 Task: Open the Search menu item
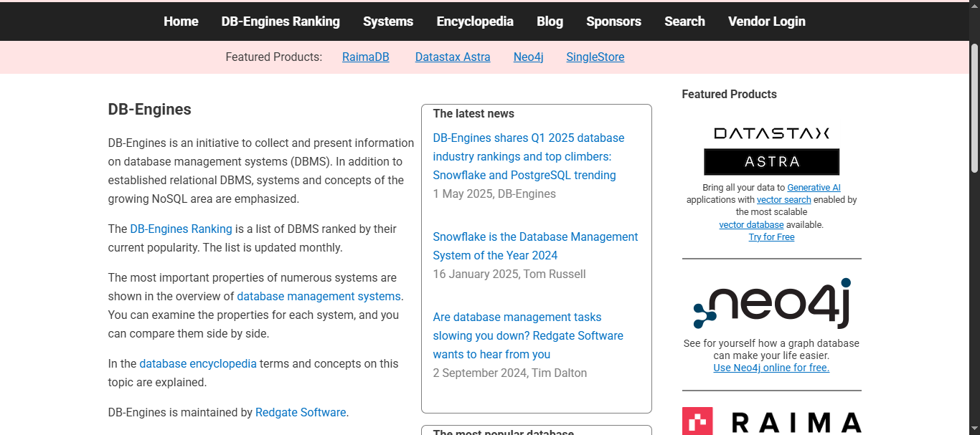[x=684, y=21]
